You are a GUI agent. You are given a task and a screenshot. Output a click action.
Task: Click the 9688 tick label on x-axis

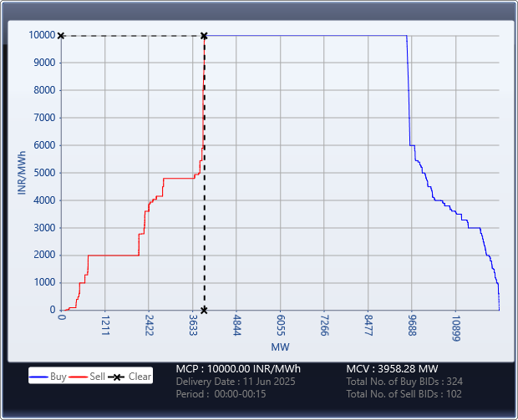pyautogui.click(x=412, y=325)
